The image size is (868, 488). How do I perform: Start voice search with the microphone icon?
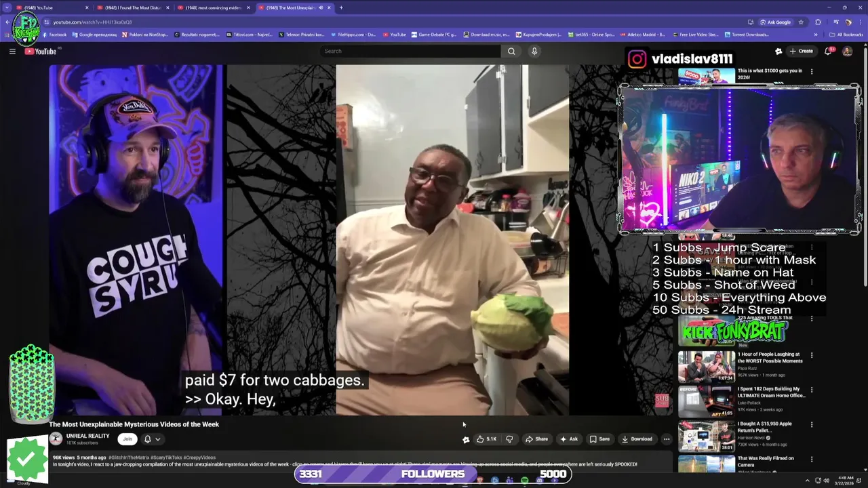tap(534, 51)
